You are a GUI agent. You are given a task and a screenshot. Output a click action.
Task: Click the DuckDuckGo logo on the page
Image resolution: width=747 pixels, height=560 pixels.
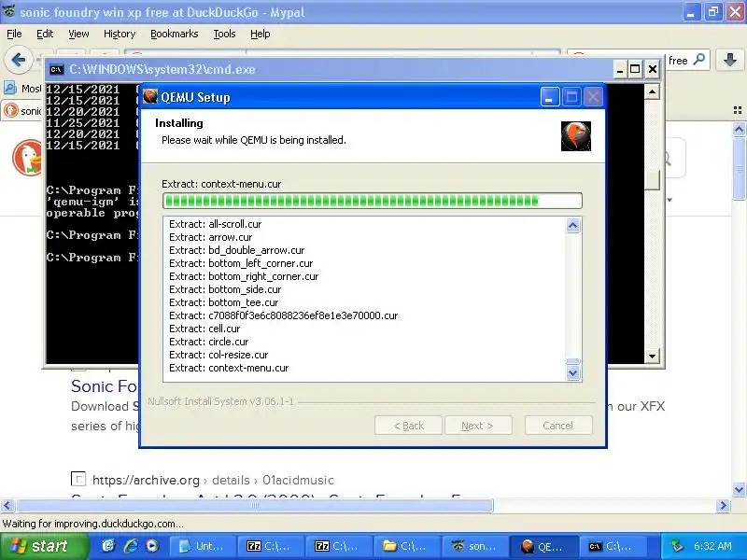[x=28, y=158]
